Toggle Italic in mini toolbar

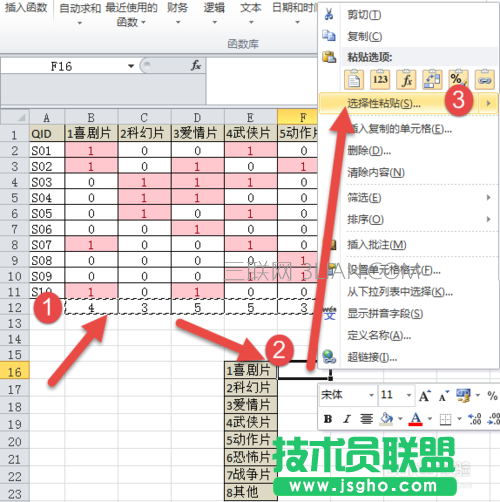347,419
